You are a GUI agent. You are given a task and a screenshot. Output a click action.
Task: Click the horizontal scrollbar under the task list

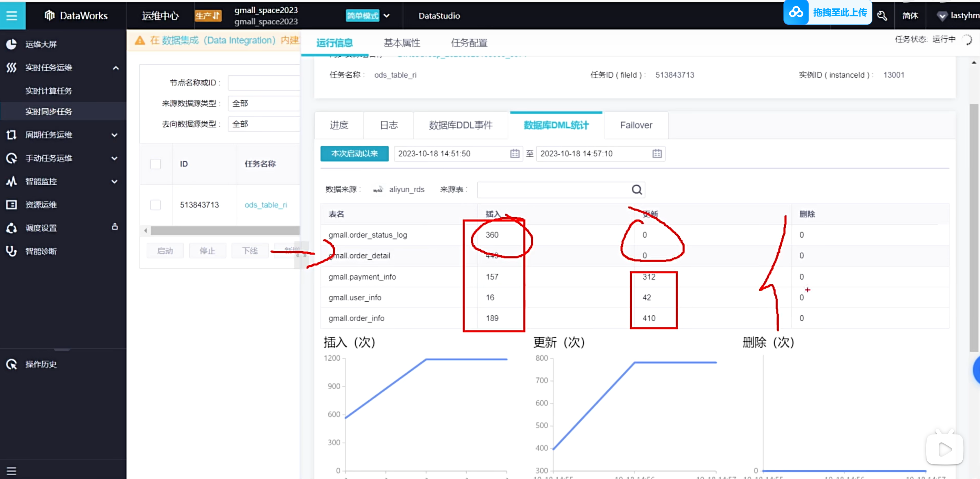(224, 231)
